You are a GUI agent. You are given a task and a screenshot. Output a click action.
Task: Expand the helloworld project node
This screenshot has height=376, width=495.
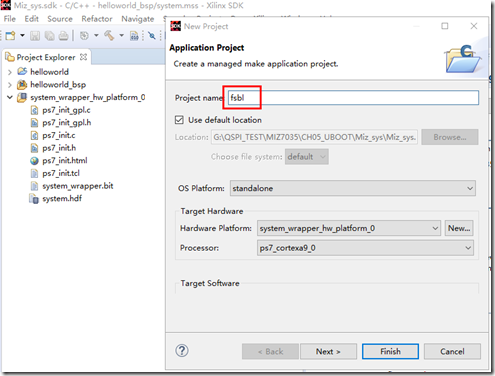coord(10,72)
